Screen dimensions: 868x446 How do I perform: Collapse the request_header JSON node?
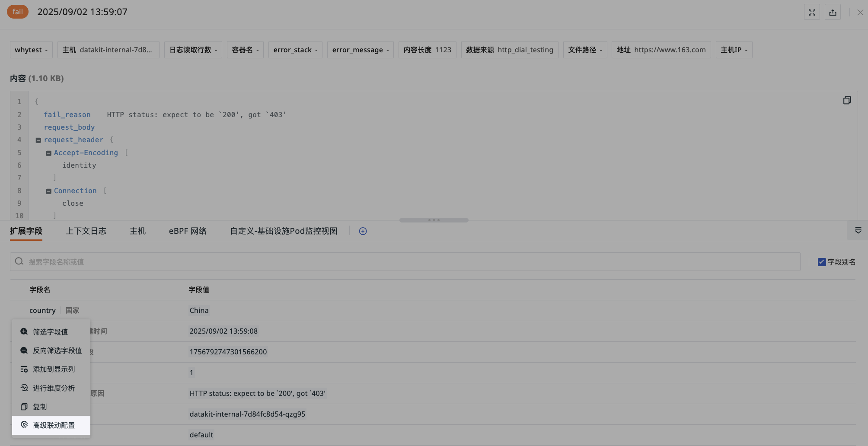(38, 140)
